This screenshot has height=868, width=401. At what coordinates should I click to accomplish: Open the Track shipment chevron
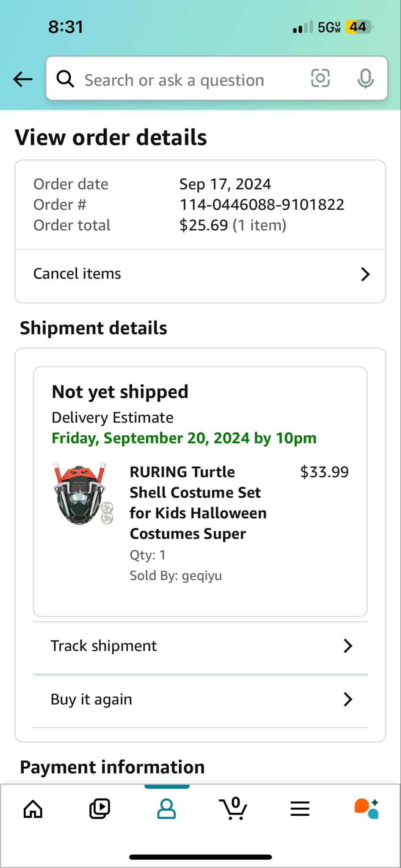point(348,646)
